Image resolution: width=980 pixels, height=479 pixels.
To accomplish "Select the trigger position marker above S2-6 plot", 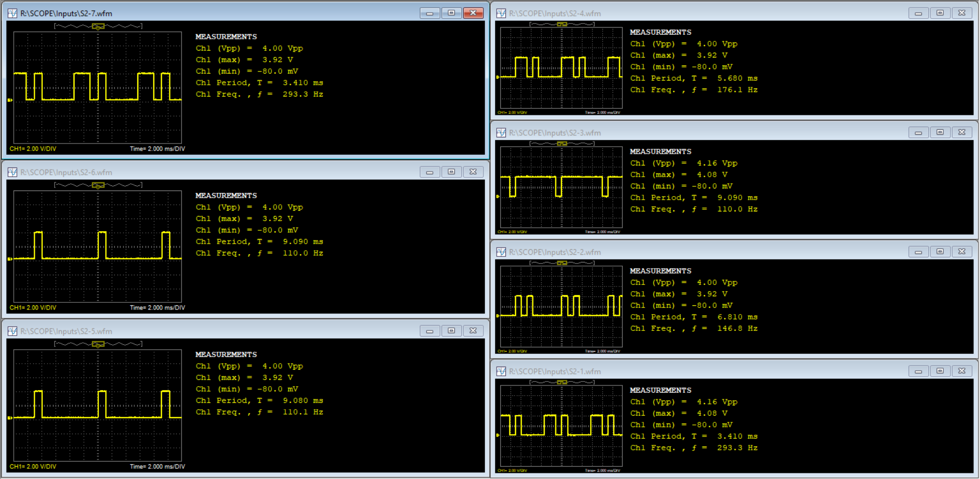I will pyautogui.click(x=98, y=185).
